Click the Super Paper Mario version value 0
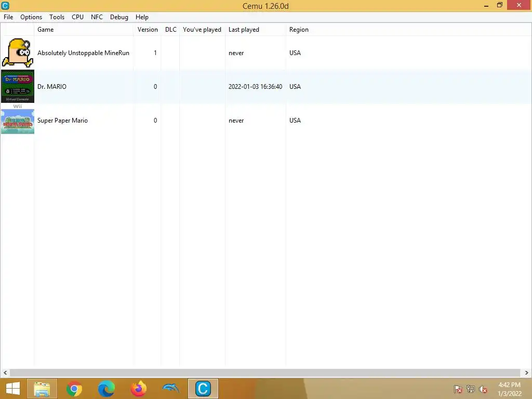 (x=155, y=121)
